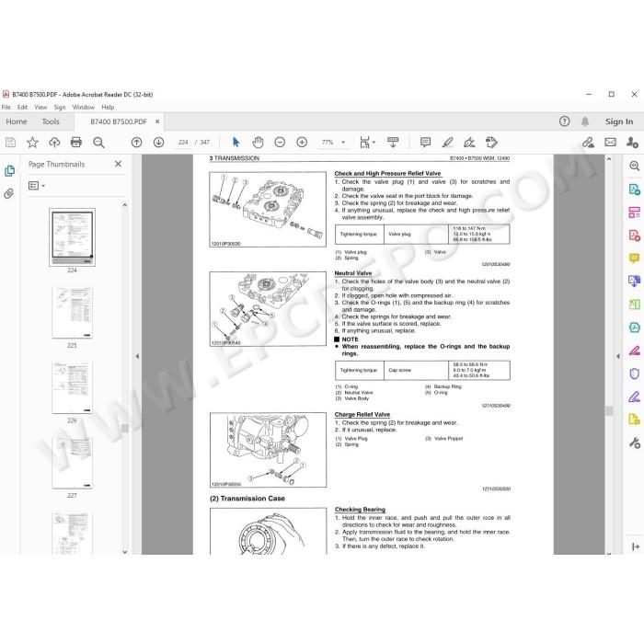644x644 pixels.
Task: Select page 227 thumbnail
Action: click(72, 463)
